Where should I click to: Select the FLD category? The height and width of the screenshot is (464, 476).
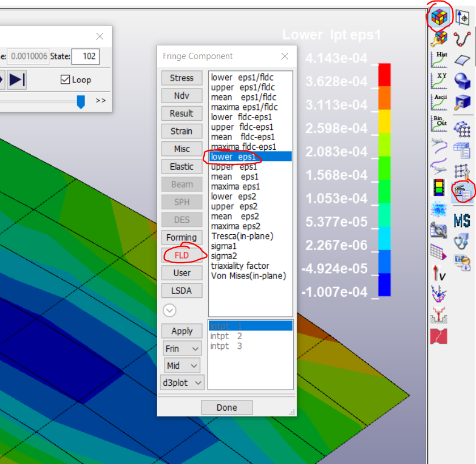[x=182, y=255]
